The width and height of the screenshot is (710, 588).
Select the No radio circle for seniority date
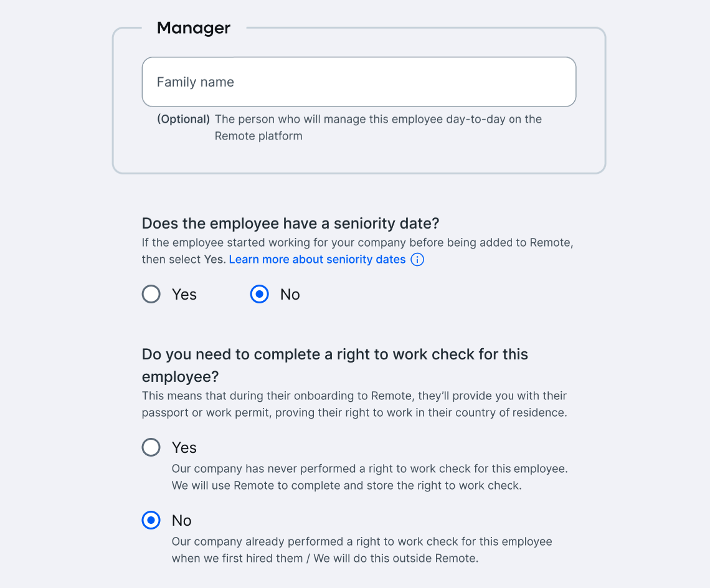259,294
